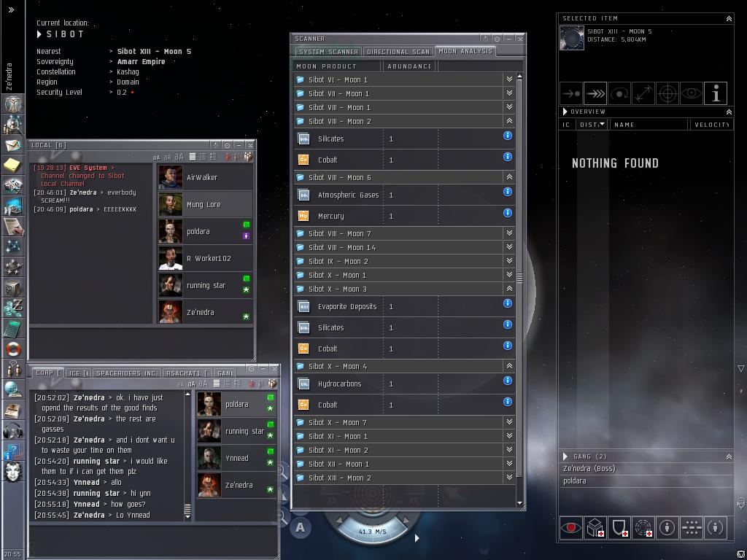Collapse Sibot VIII - Moon 6 results
Image resolution: width=747 pixels, height=560 pixels.
click(509, 177)
